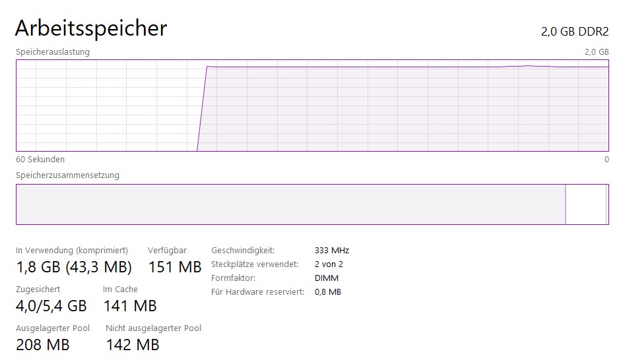The height and width of the screenshot is (364, 617).
Task: Click the 142 MB non-paged pool value
Action: pos(133,344)
